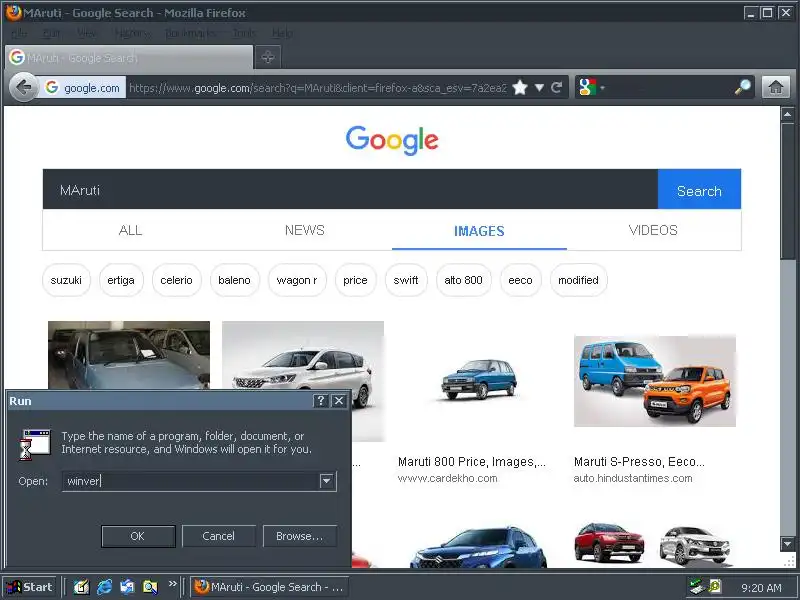The width and height of the screenshot is (800, 600).
Task: Open the Maruti 800 Price, Images link
Action: pyautogui.click(x=471, y=462)
